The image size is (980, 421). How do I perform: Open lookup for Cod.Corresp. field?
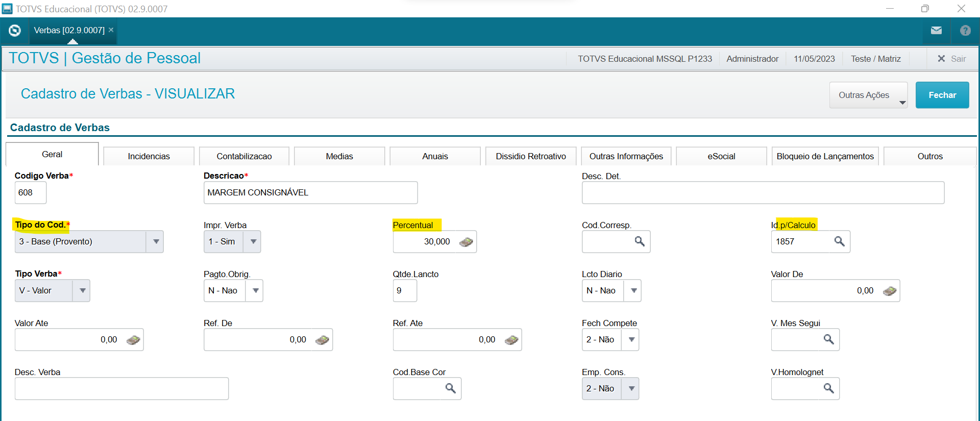(640, 241)
